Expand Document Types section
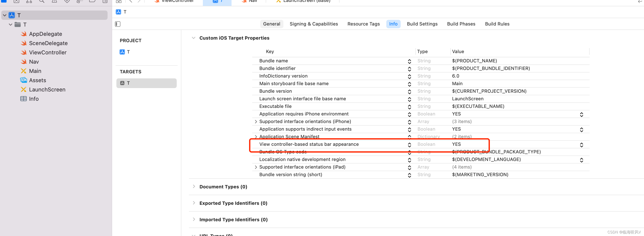Viewport: 644px width, 236px height. [x=194, y=186]
